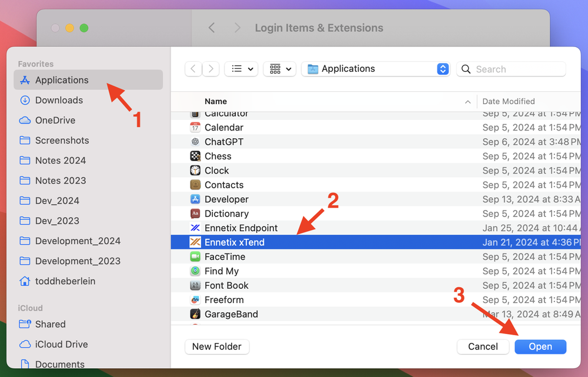The height and width of the screenshot is (377, 588).
Task: Open the Dev_2024 sidebar folder
Action: coord(88,201)
